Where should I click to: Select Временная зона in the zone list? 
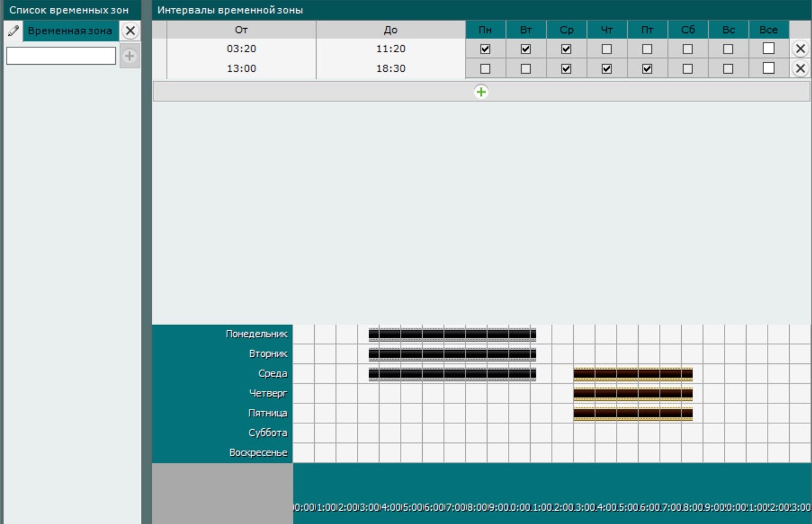[70, 31]
